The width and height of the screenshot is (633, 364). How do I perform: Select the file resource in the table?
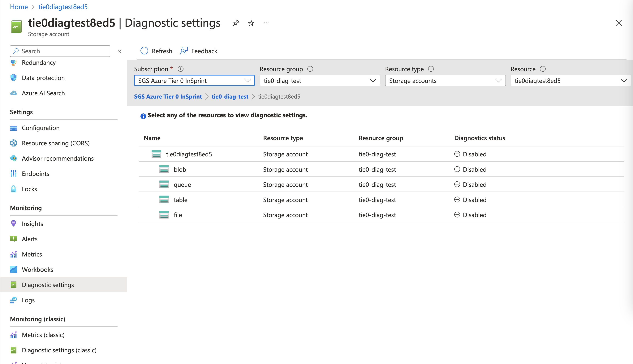[x=178, y=215]
